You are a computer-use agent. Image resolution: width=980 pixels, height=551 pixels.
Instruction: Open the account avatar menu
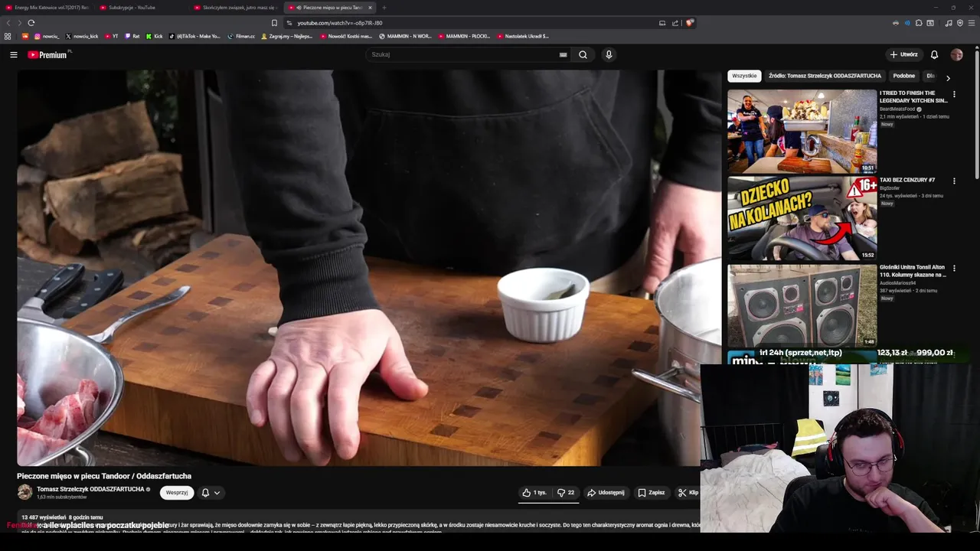pos(956,54)
